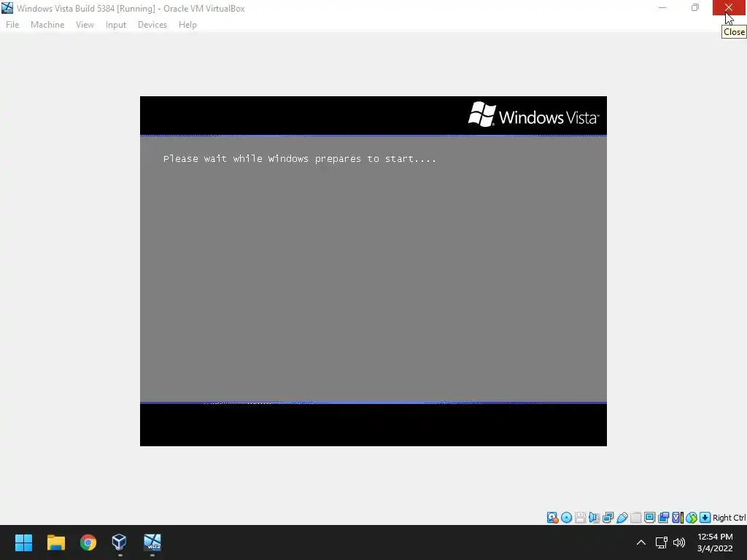The image size is (747, 560).
Task: Click the hard disk activity indicator
Action: click(553, 518)
